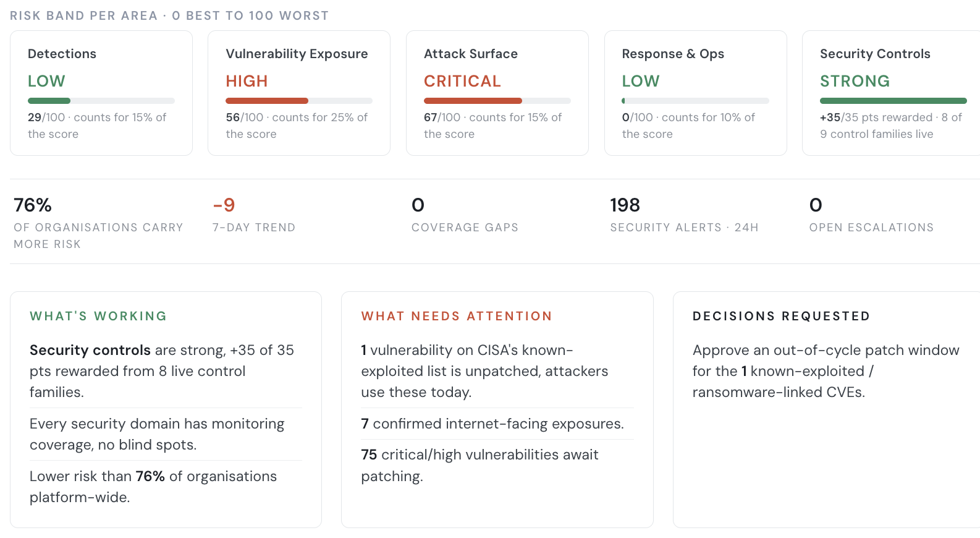The width and height of the screenshot is (980, 538).
Task: Click the STRONG band label
Action: tap(855, 81)
